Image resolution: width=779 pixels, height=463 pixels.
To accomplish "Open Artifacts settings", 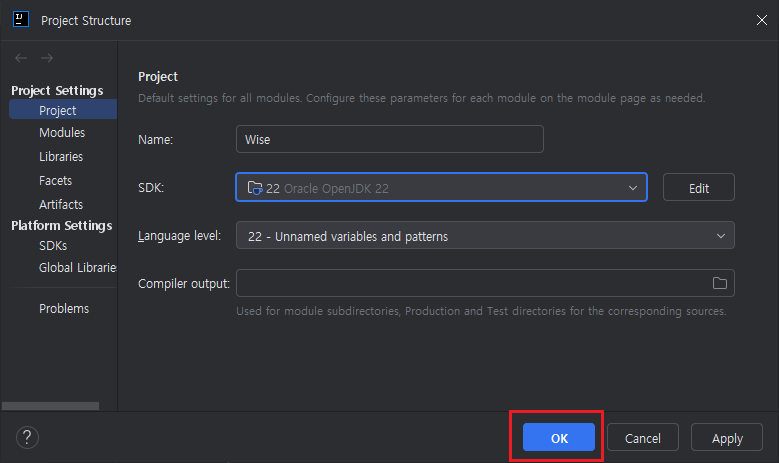I will 61,205.
